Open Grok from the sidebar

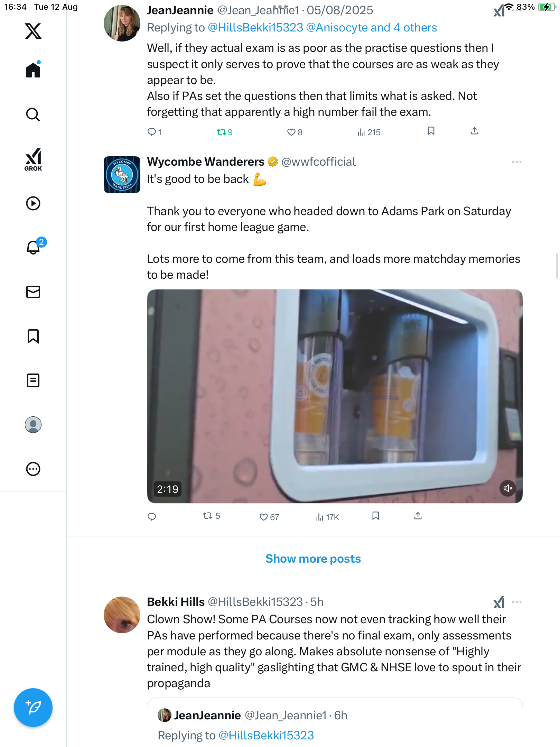(33, 159)
